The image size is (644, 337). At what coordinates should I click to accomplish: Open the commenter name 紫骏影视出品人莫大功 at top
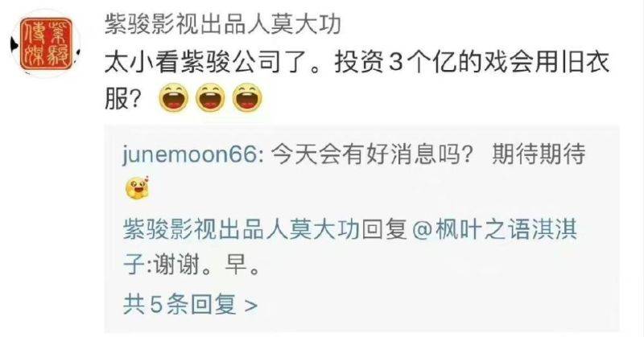(x=223, y=25)
